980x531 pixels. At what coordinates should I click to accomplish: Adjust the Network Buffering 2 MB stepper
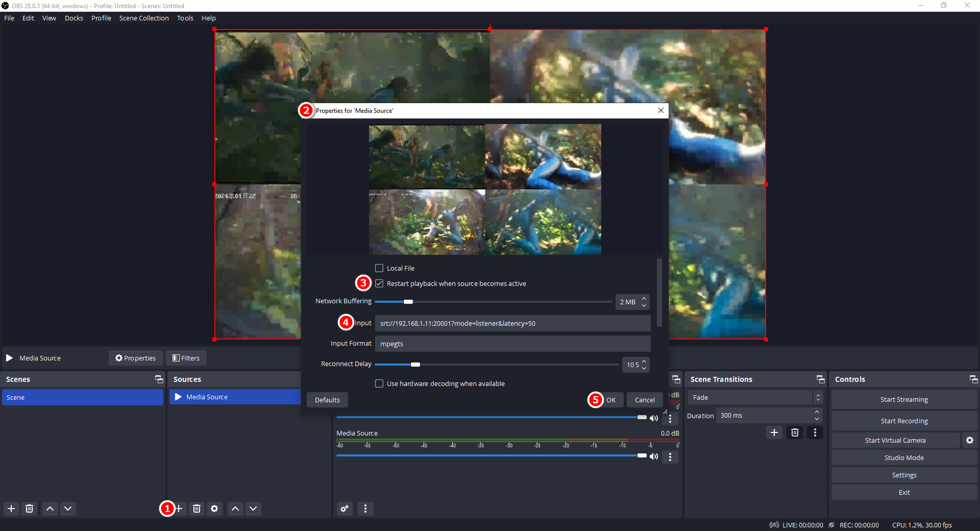644,302
